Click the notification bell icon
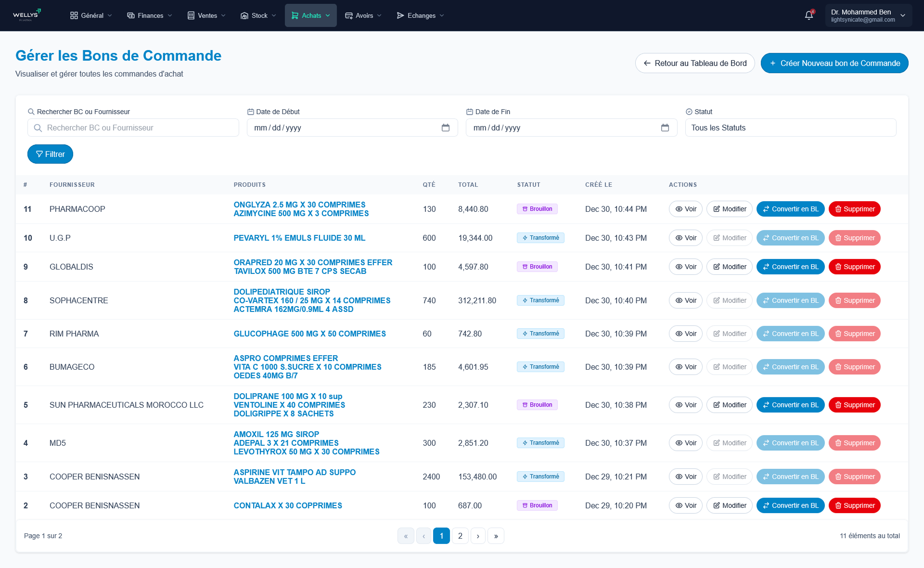 point(809,15)
